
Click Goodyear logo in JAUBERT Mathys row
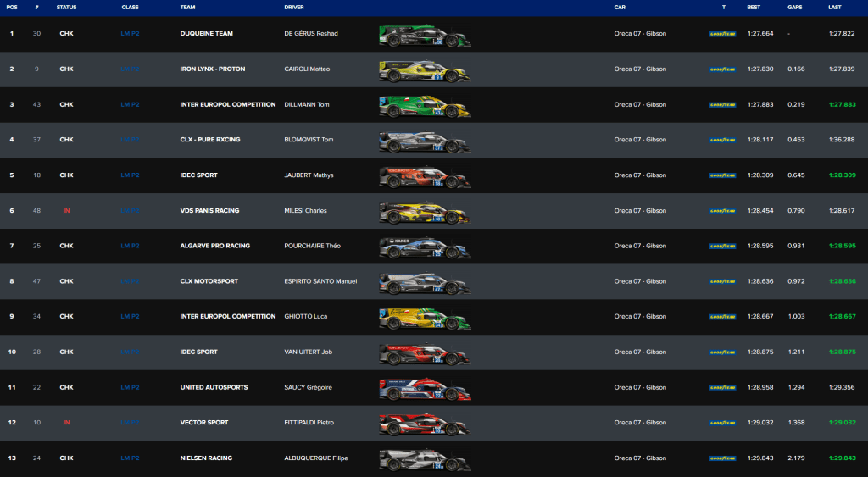tap(722, 175)
